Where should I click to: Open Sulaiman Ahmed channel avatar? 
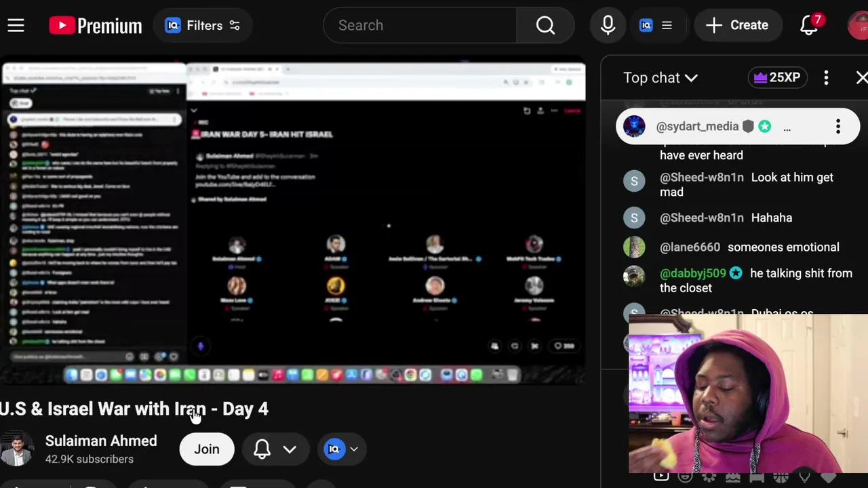click(x=16, y=449)
